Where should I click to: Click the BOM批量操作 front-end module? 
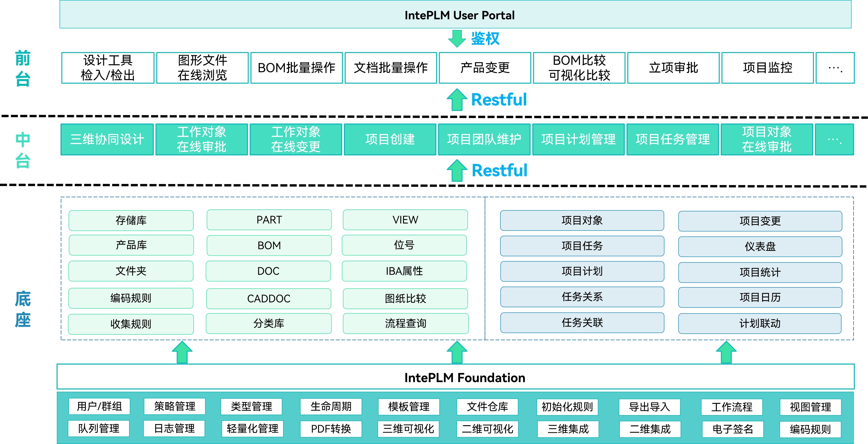[x=296, y=68]
